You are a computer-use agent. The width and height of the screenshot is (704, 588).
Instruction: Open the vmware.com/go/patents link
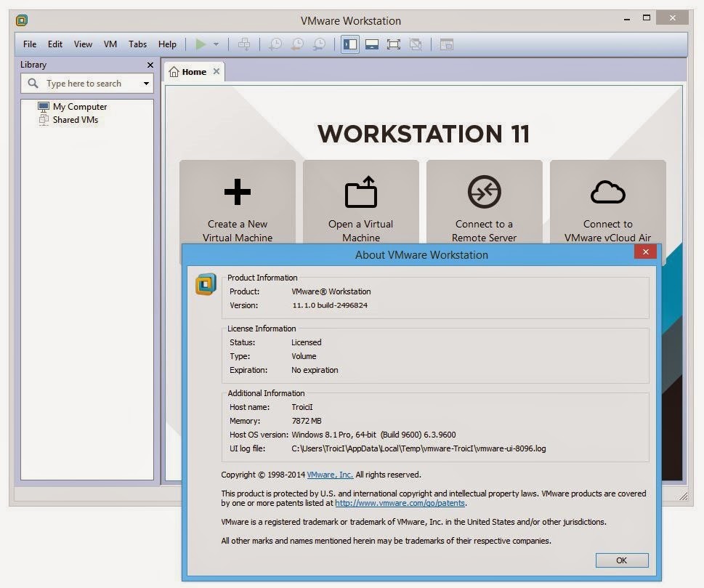point(400,503)
